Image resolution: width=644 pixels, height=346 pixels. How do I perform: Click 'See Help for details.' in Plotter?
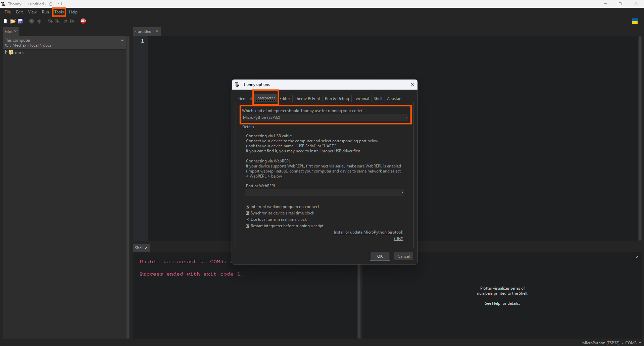point(502,303)
